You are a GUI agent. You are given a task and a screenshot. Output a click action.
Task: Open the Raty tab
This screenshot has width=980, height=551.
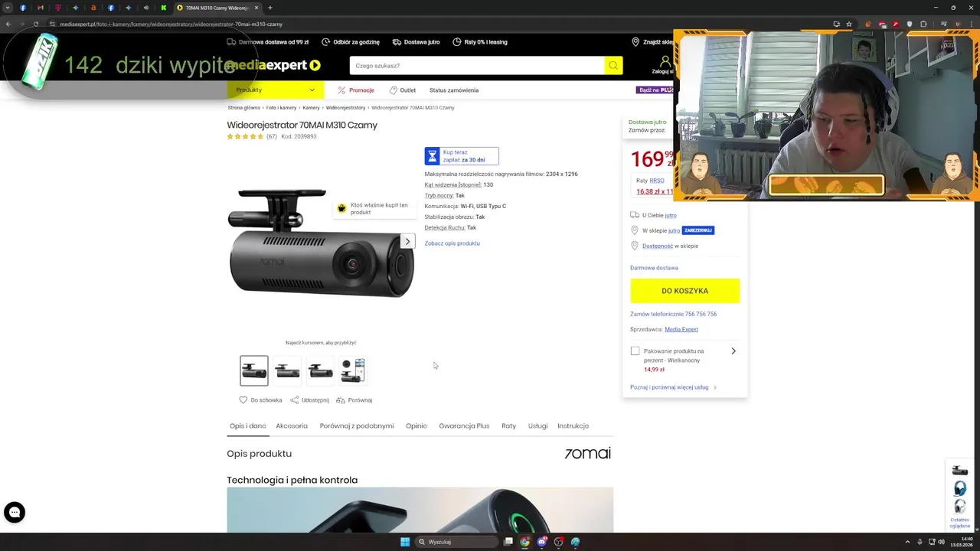coord(508,426)
